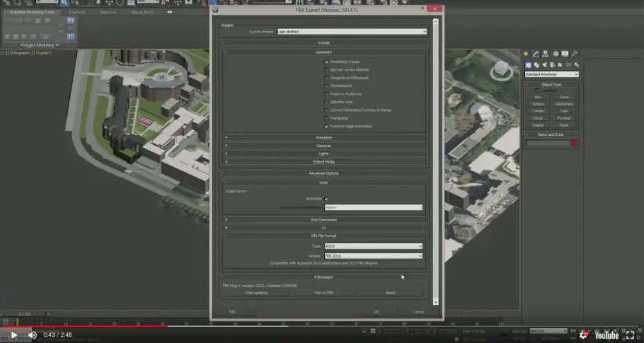Click the YouTube logo in the player

point(607,335)
